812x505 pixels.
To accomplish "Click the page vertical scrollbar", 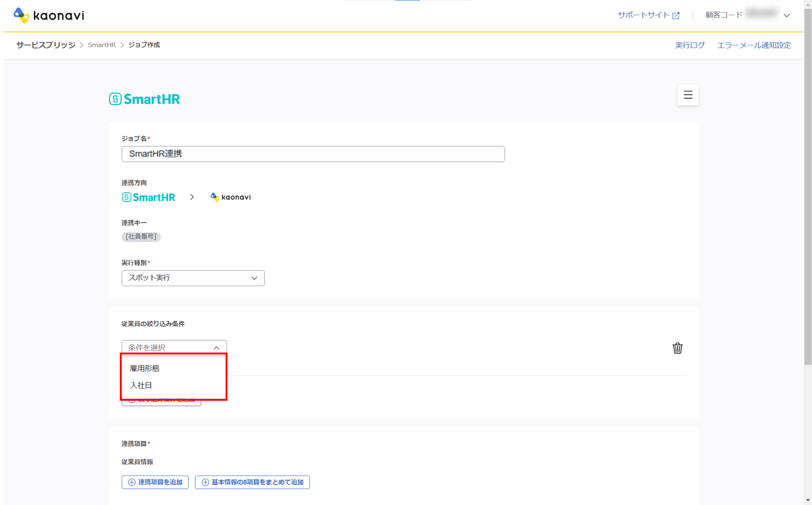I will tap(808, 187).
